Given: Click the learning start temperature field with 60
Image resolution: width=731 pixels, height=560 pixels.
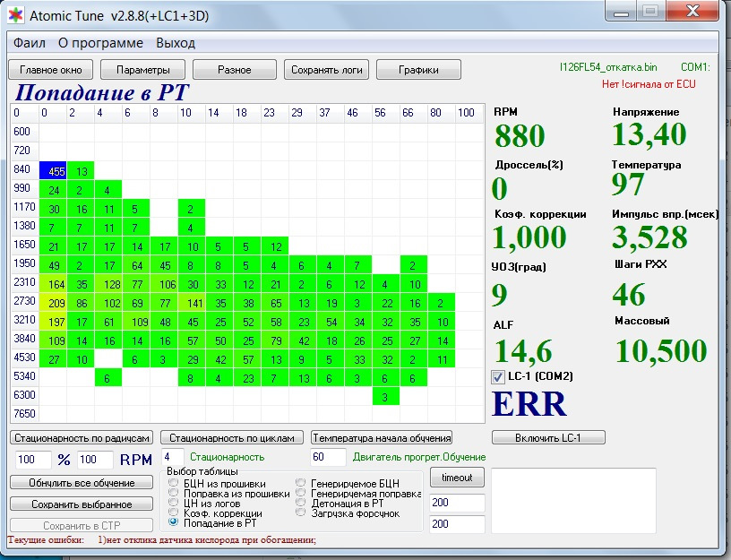Looking at the screenshot, I should coord(327,458).
